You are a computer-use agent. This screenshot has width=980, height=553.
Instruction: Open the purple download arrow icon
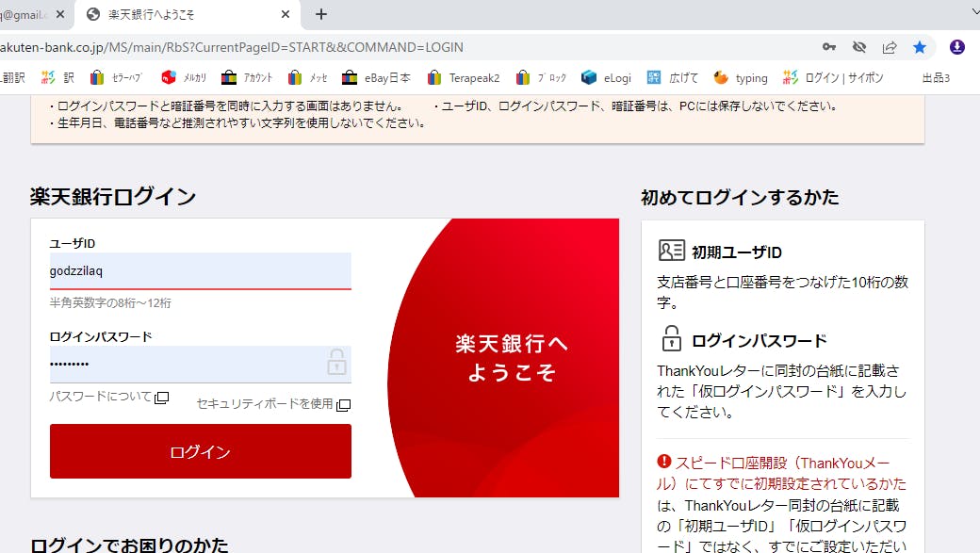click(x=956, y=47)
